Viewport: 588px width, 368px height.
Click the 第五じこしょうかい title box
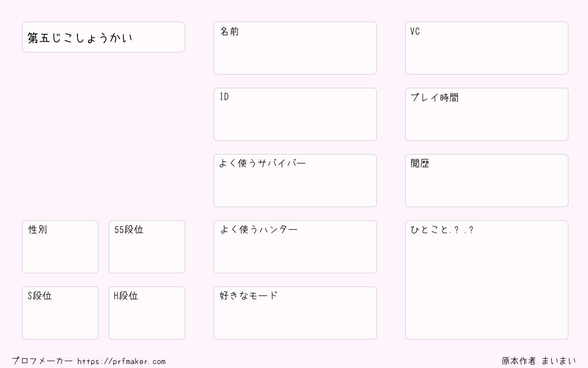(103, 37)
